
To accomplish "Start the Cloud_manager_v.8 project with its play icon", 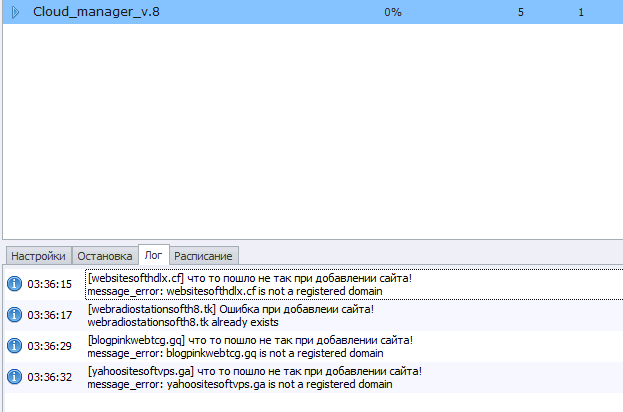I will click(15, 12).
